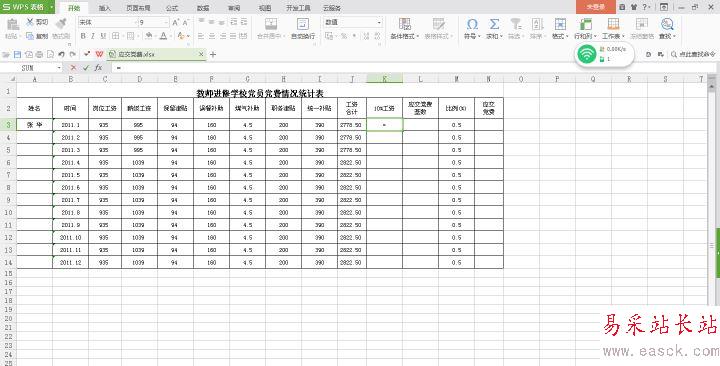Click the Undo arrow icon
This screenshot has width=720, height=366.
62,54
